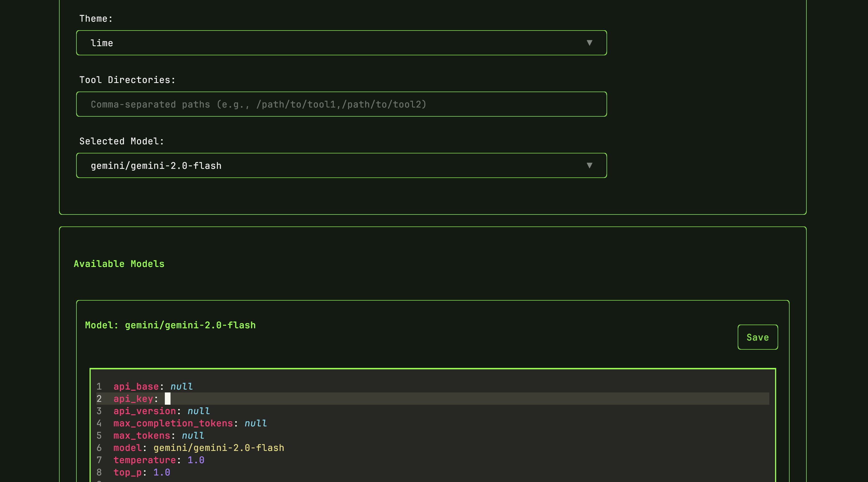868x482 pixels.
Task: Click the top_p: 1.0 line
Action: point(433,472)
